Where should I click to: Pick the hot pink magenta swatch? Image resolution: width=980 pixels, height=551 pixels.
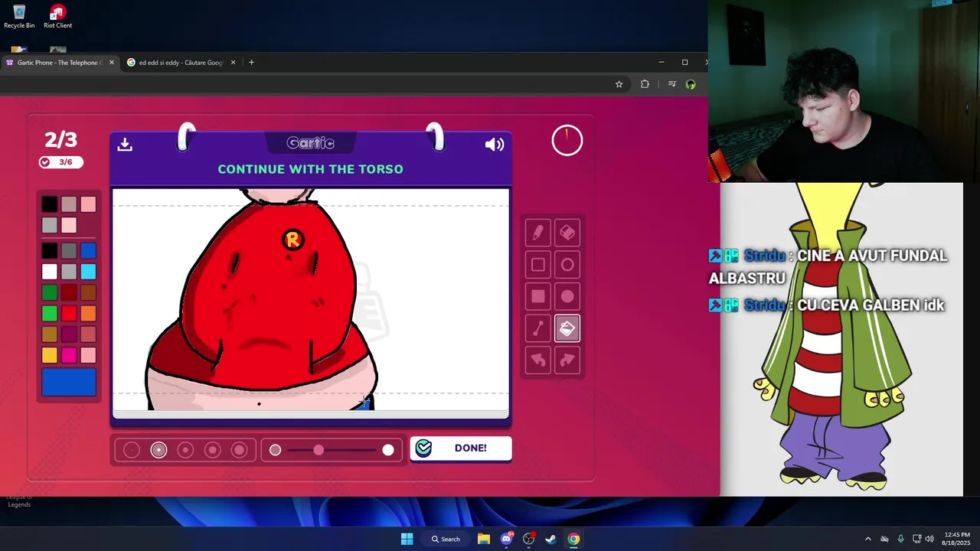69,355
